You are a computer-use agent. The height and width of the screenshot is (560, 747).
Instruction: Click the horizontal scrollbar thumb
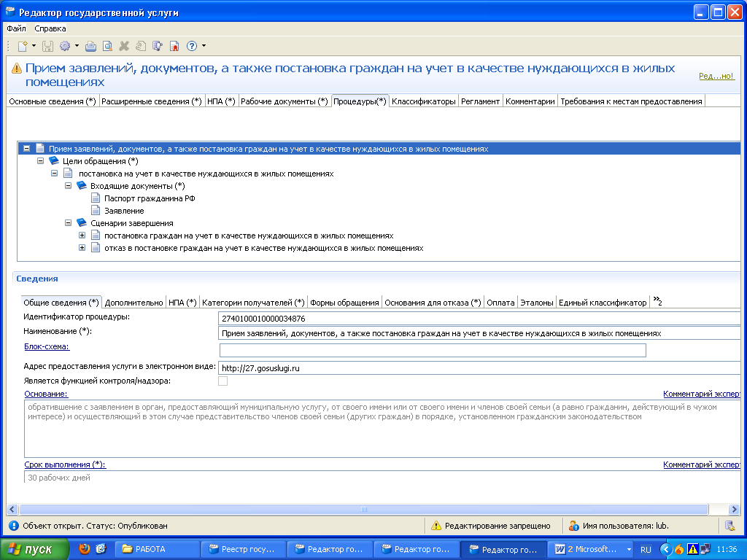(x=363, y=509)
